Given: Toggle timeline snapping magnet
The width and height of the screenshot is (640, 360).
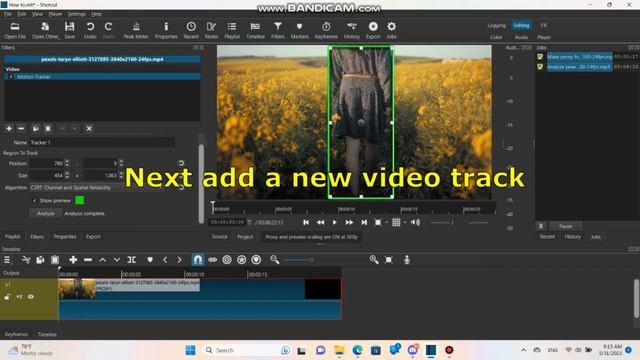Looking at the screenshot, I should click(198, 260).
